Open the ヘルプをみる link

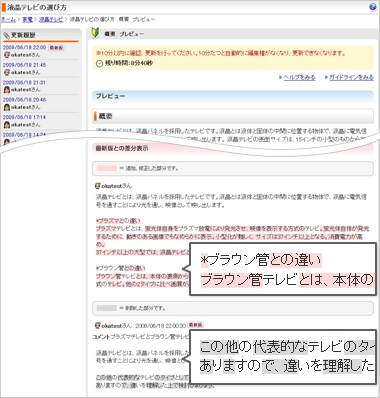299,77
